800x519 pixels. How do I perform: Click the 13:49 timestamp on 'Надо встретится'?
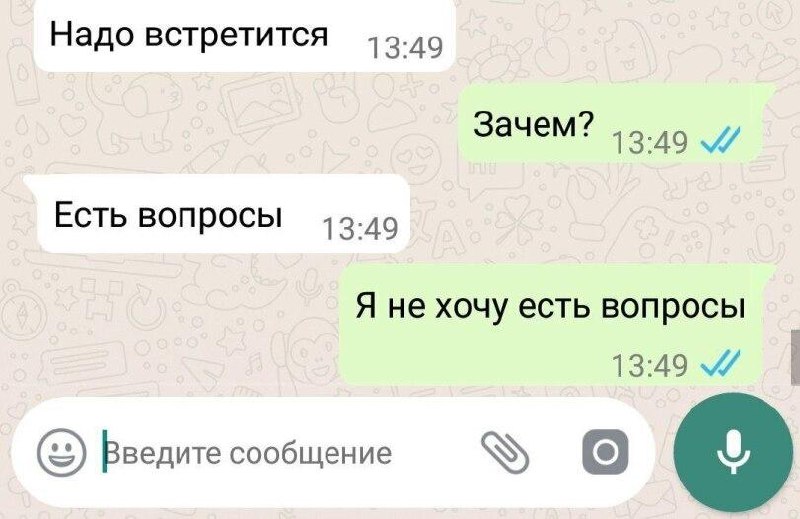tap(405, 48)
